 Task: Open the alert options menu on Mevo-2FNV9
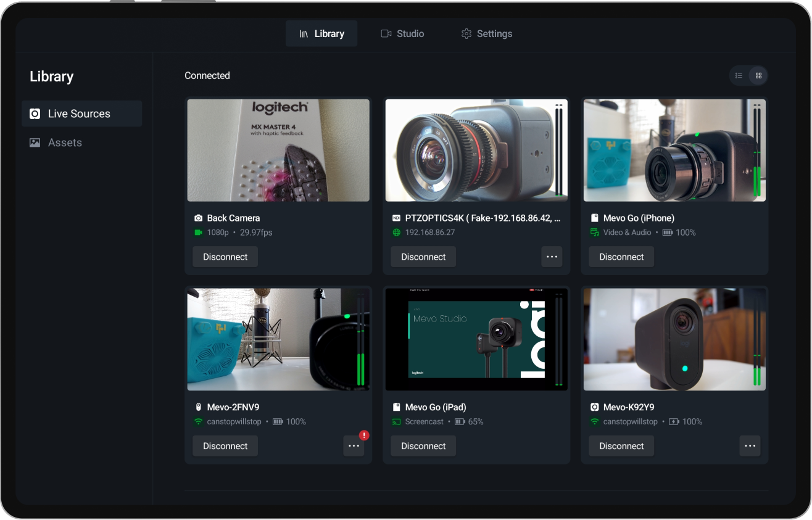(x=354, y=445)
